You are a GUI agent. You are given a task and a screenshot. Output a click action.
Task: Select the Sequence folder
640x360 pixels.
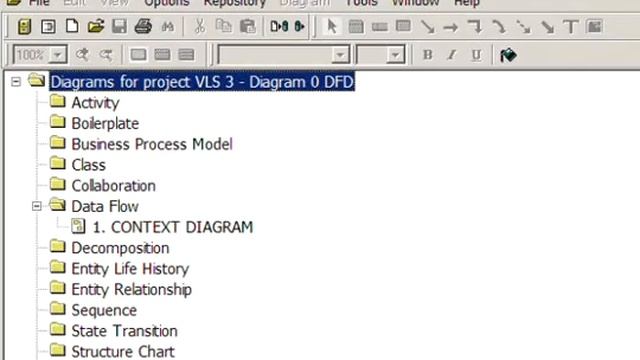(104, 310)
